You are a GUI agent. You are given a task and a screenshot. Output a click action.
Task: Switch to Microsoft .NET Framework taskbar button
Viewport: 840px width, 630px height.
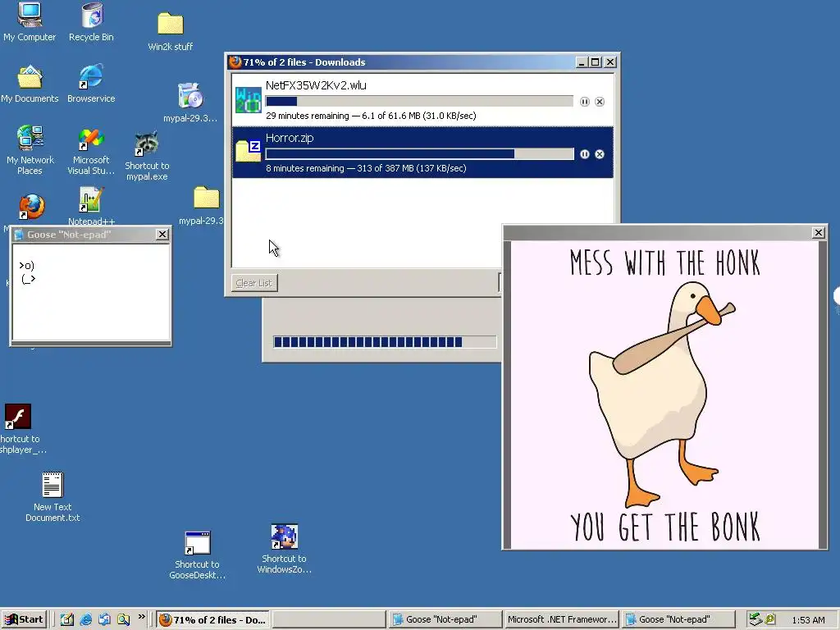coord(561,620)
